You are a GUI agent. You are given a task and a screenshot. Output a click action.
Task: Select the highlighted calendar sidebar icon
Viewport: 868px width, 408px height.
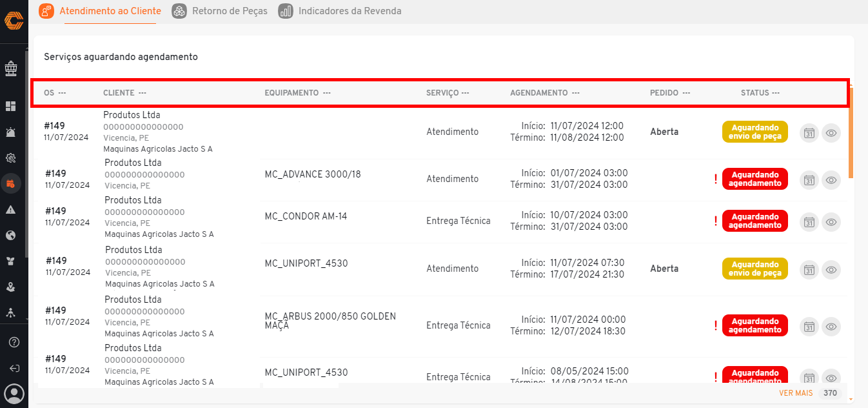(x=11, y=183)
